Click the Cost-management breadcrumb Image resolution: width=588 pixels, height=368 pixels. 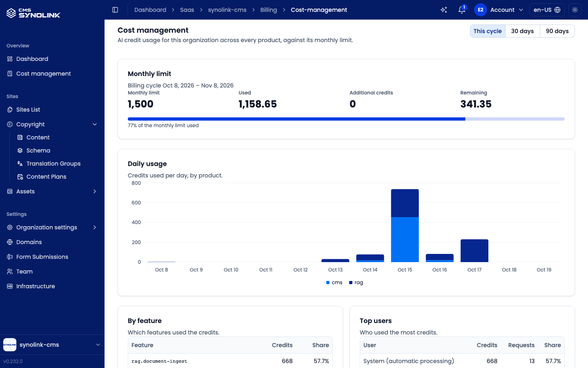319,10
